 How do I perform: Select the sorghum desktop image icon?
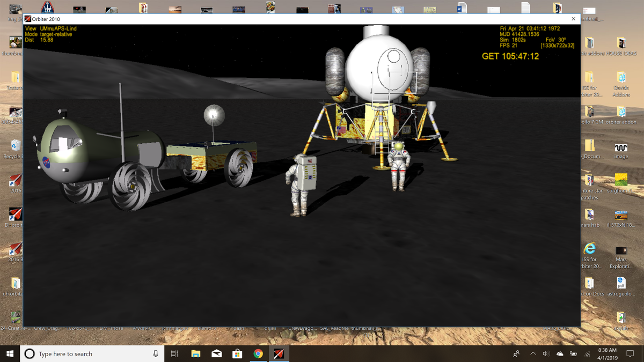point(621,183)
